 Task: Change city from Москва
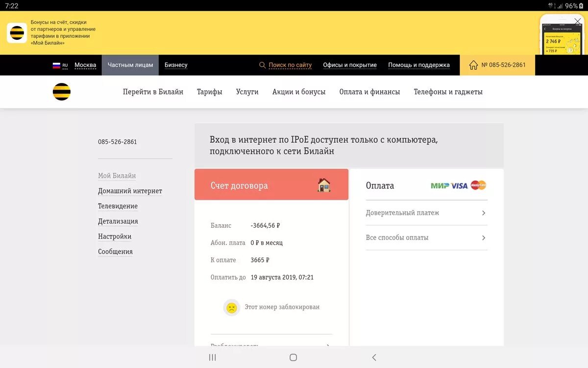[85, 65]
